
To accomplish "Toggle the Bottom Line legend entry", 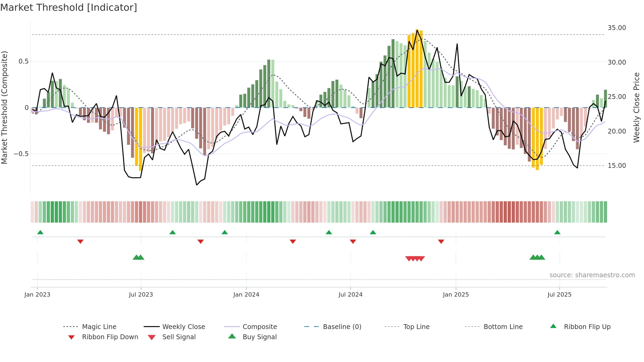I will point(494,327).
